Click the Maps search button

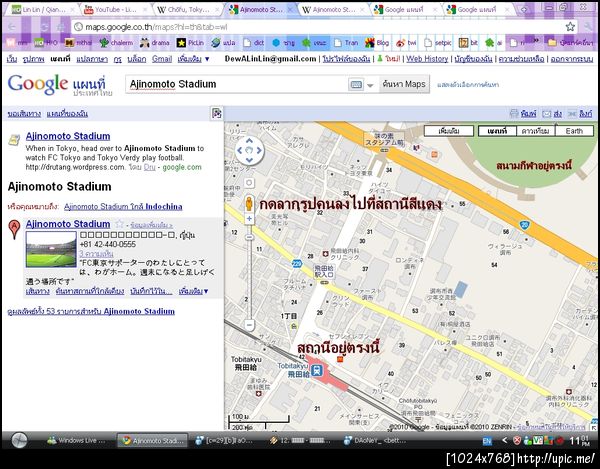404,85
